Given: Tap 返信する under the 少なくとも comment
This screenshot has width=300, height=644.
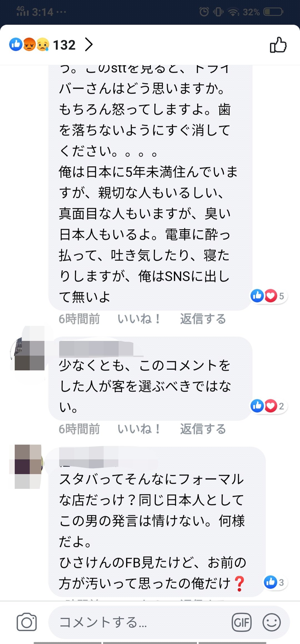Looking at the screenshot, I should 203,429.
